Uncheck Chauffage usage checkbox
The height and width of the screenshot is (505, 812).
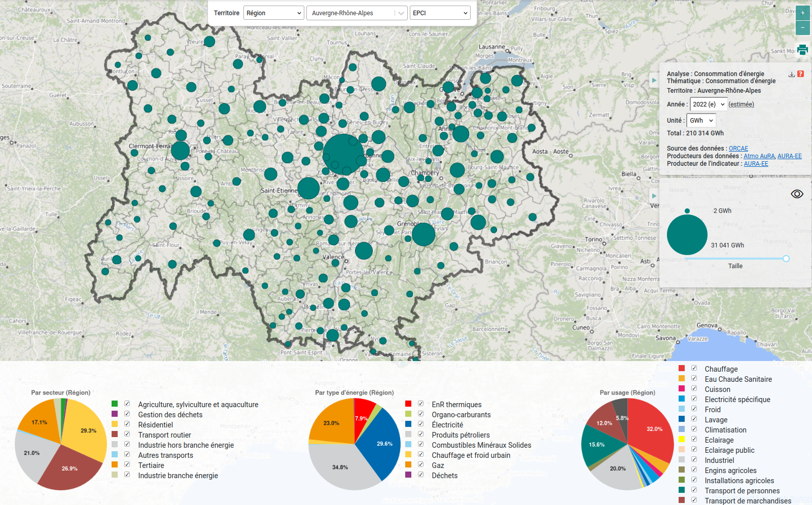694,368
